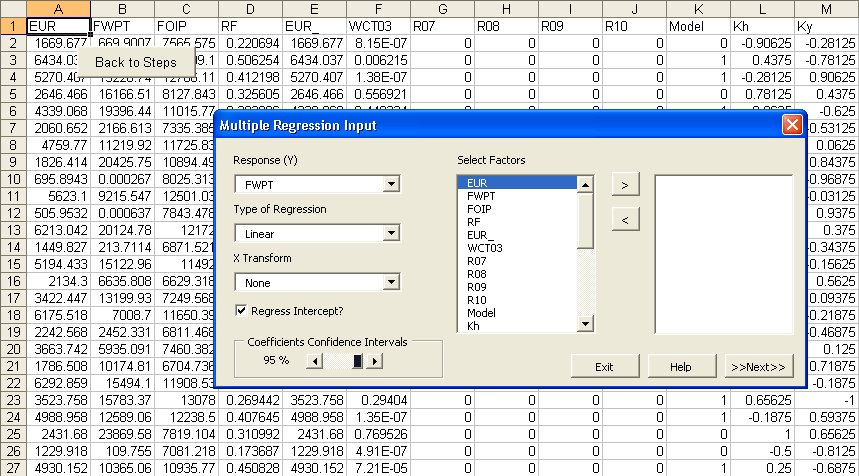Click the FOIP header cell in C1
This screenshot has height=476, width=859.
tap(186, 26)
